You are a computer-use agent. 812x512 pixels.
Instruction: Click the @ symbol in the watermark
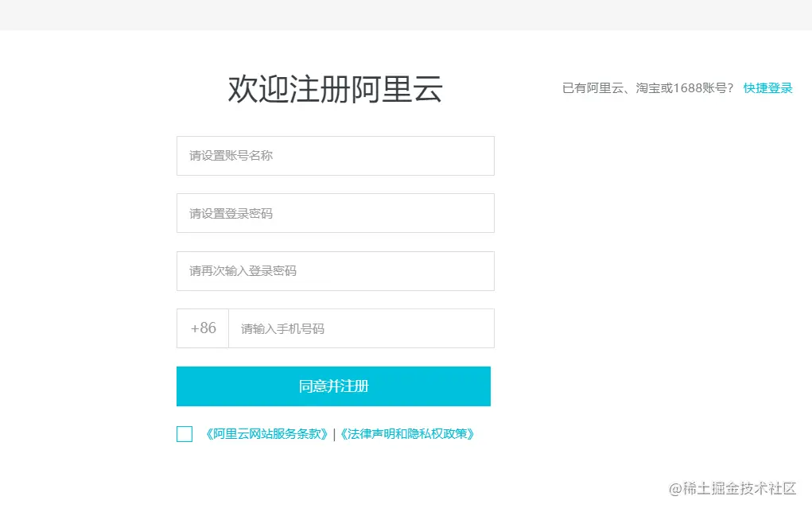(x=675, y=488)
